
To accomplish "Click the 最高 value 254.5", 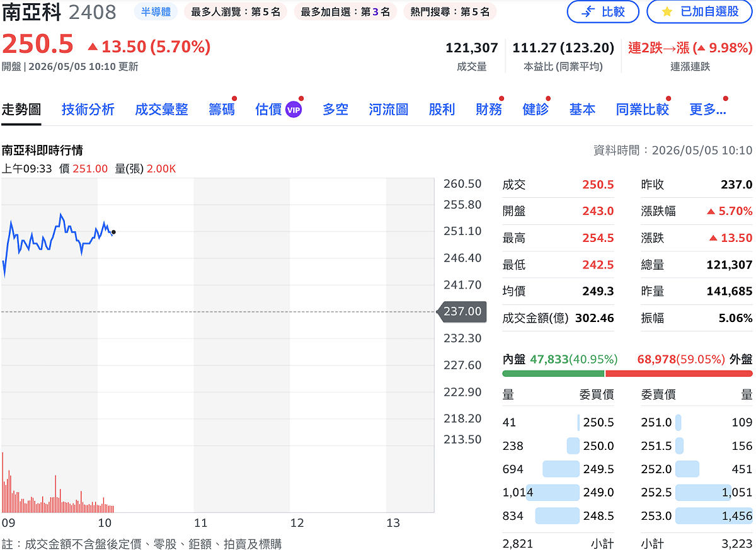I will (x=598, y=238).
